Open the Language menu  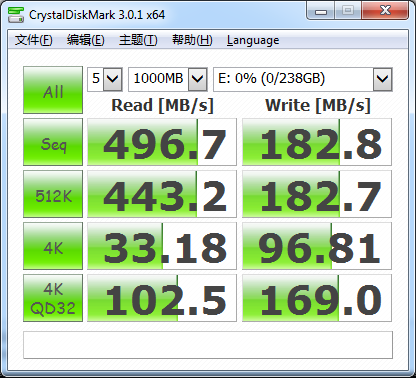253,40
